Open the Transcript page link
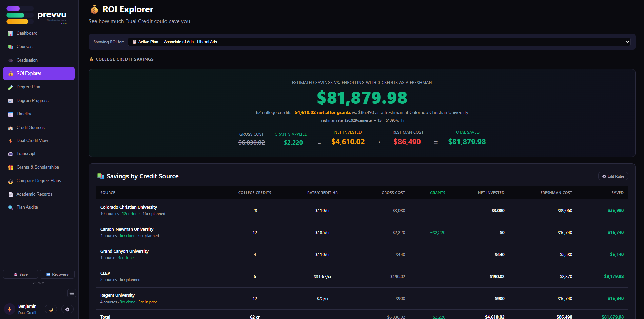Screen dimensions: 644x319 (39, 154)
